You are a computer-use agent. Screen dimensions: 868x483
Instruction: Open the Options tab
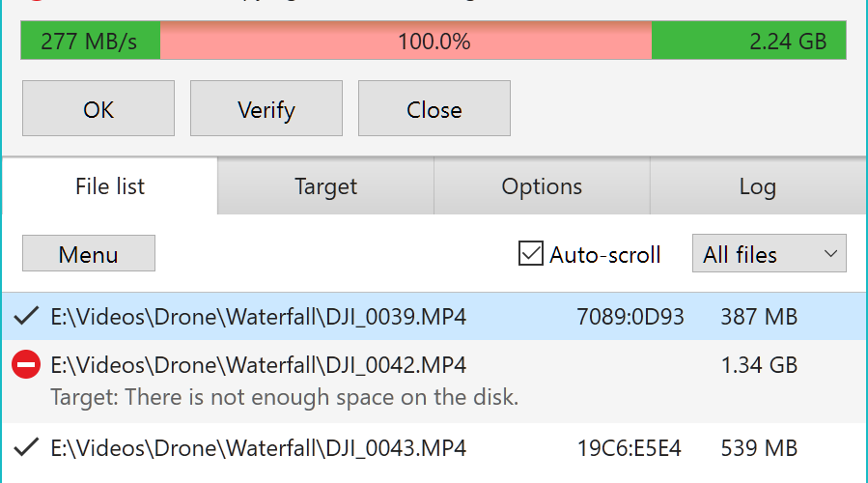(x=542, y=186)
